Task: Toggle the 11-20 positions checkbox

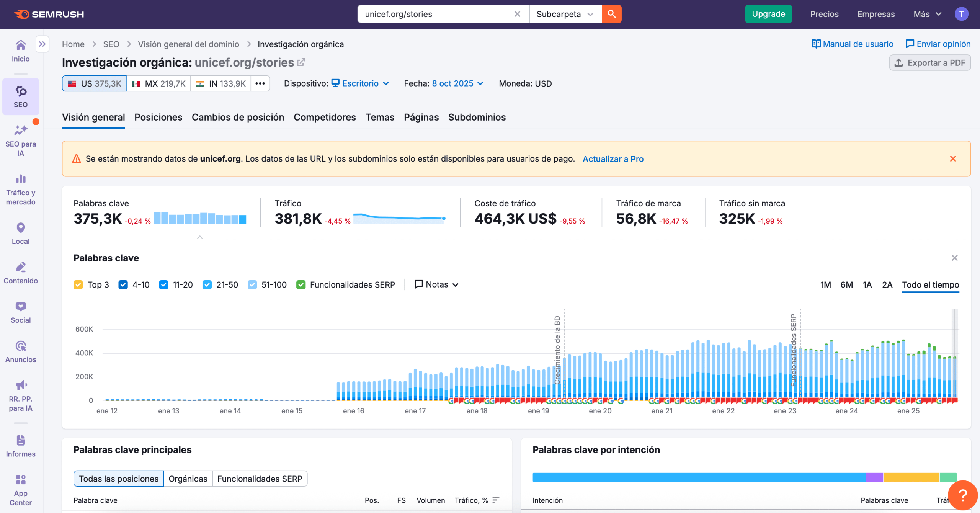Action: point(163,285)
